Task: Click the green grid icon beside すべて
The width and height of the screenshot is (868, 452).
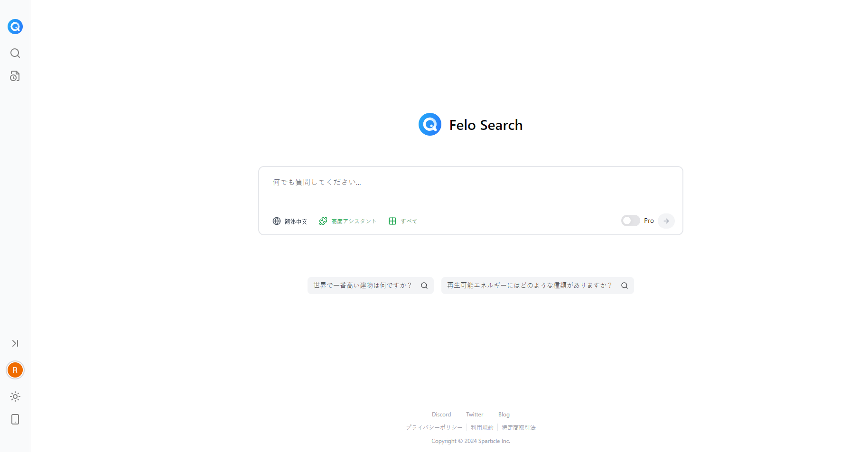Action: [x=392, y=221]
